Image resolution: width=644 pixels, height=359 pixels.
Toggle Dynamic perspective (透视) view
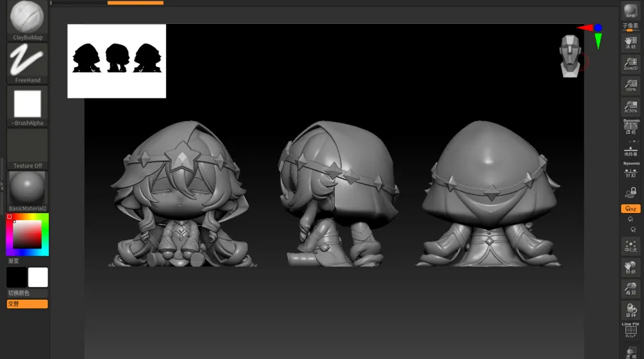630,127
